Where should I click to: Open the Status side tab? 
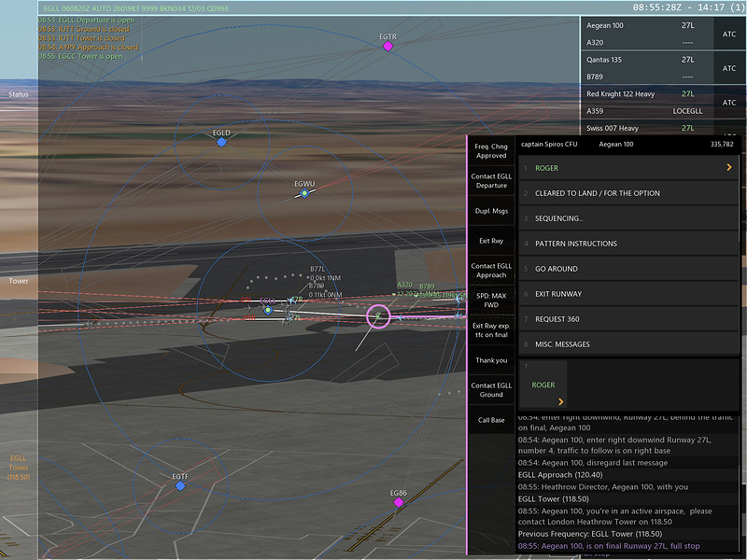tap(19, 94)
